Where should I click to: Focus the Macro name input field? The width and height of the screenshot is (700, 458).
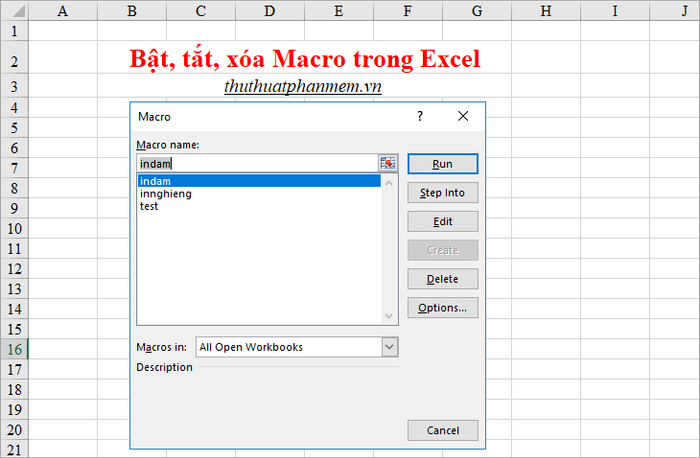tap(258, 164)
